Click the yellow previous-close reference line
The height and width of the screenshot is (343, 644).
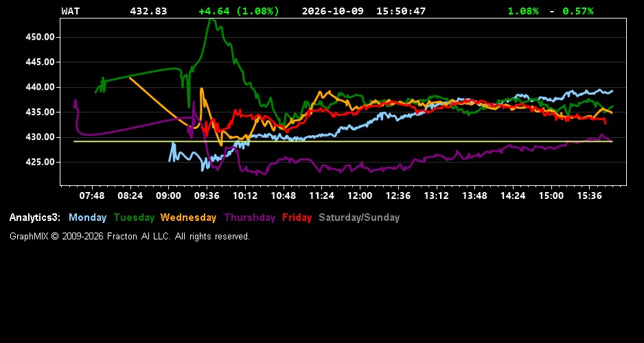343,141
